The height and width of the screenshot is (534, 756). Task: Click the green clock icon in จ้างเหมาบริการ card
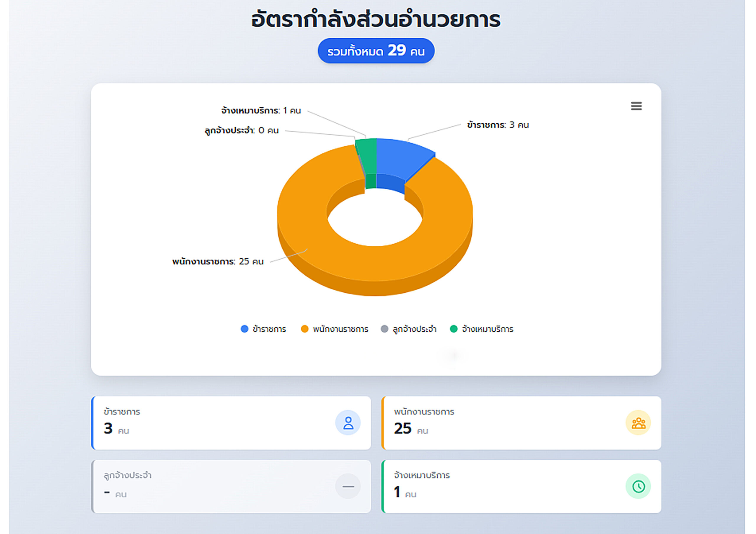pos(638,486)
